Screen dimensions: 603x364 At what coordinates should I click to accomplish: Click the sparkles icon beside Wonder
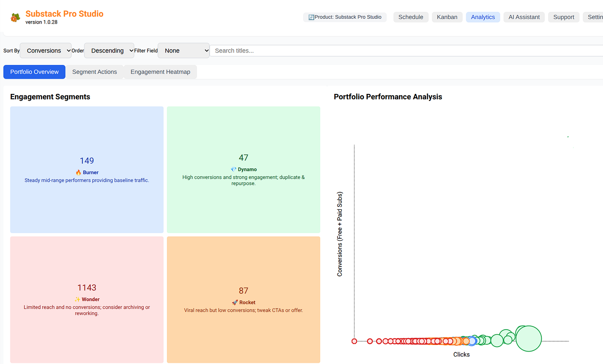coord(77,299)
